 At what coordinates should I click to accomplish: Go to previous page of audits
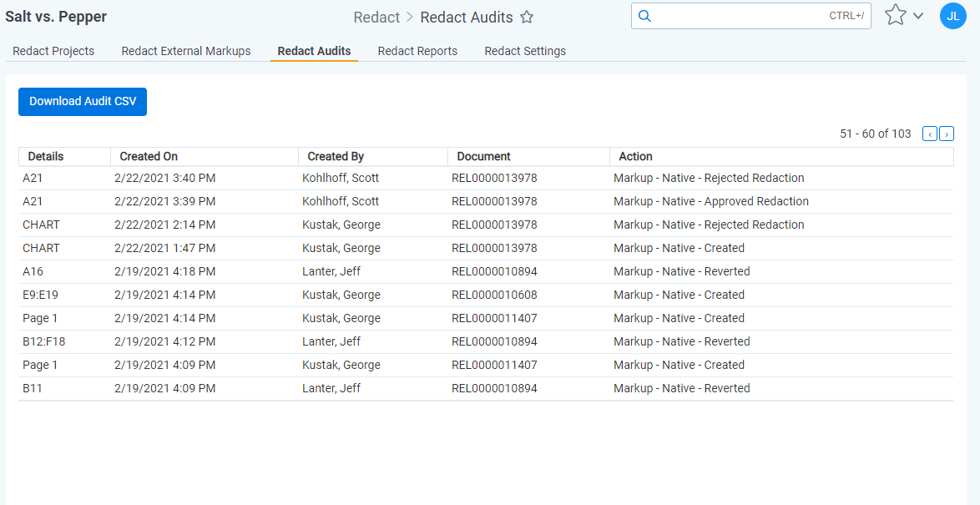pos(930,134)
